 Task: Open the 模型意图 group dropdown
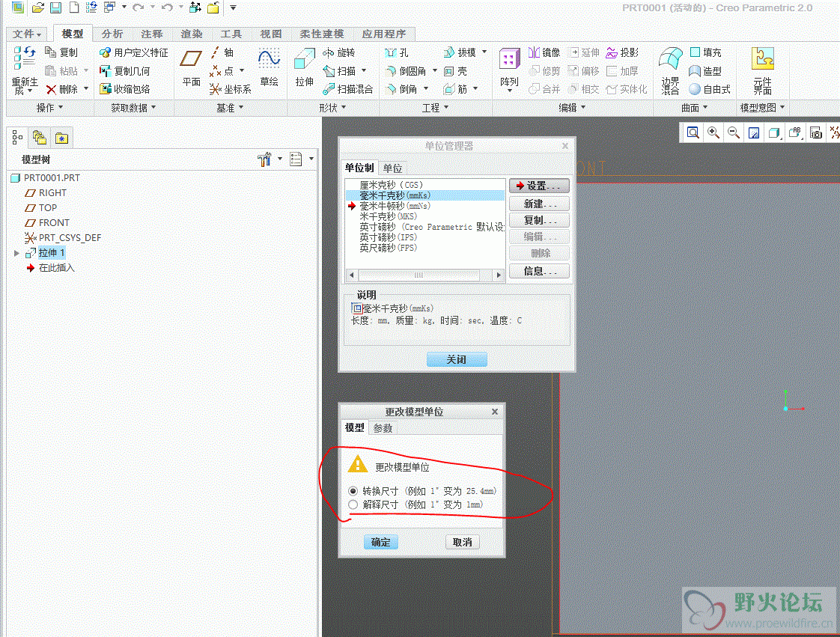(x=762, y=108)
